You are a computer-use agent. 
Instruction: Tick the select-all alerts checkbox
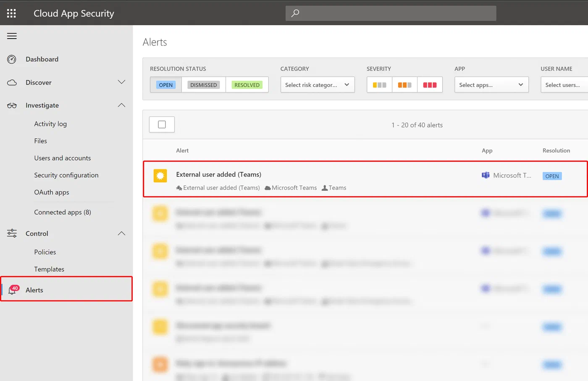162,124
